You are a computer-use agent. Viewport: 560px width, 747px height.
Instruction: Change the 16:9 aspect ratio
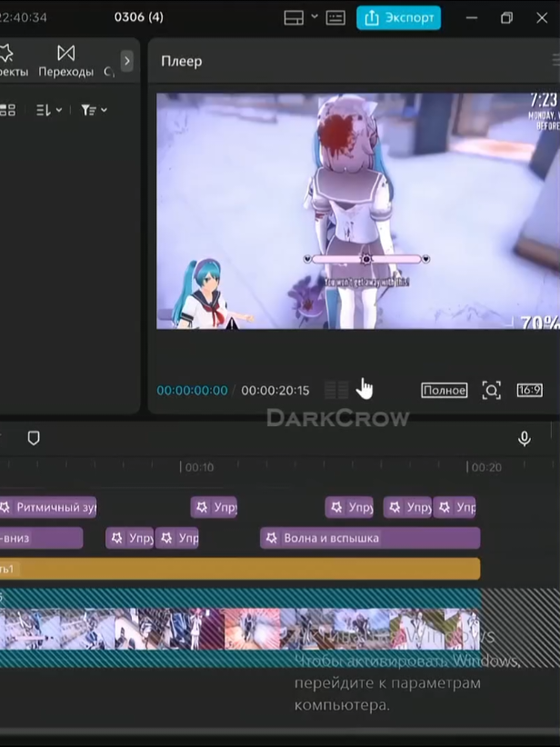coord(529,390)
